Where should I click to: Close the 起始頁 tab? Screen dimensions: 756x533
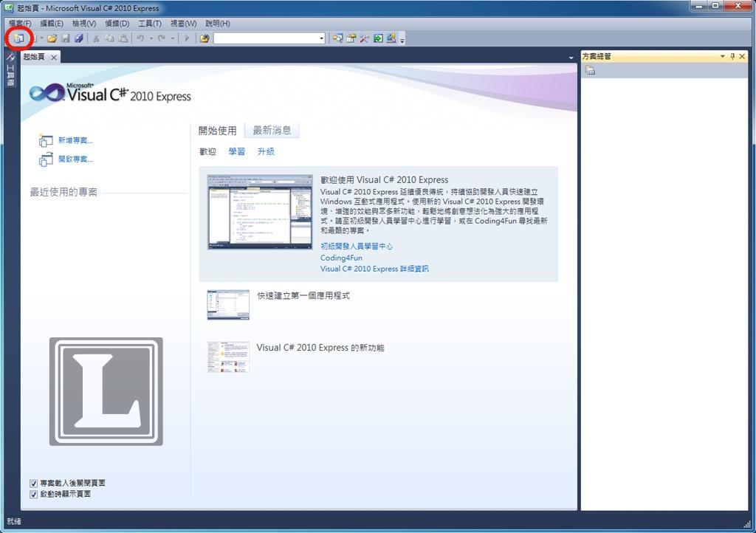coord(54,58)
